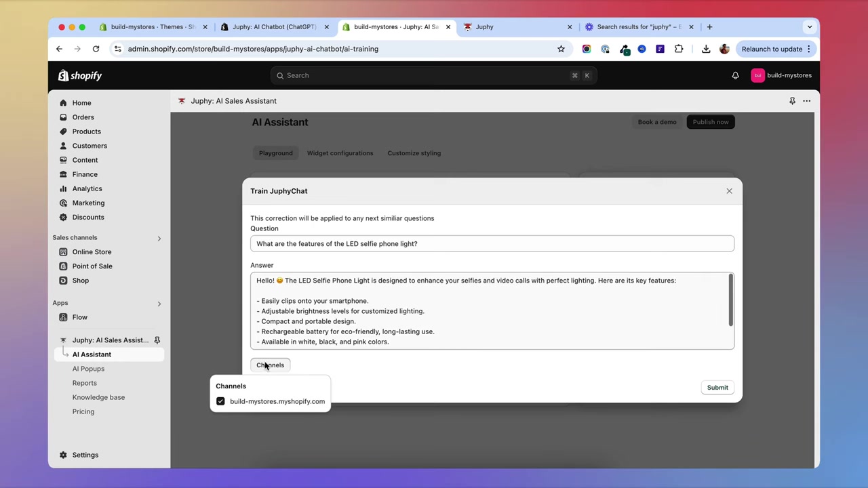Viewport: 868px width, 488px height.
Task: Click the Submit button
Action: tap(717, 388)
